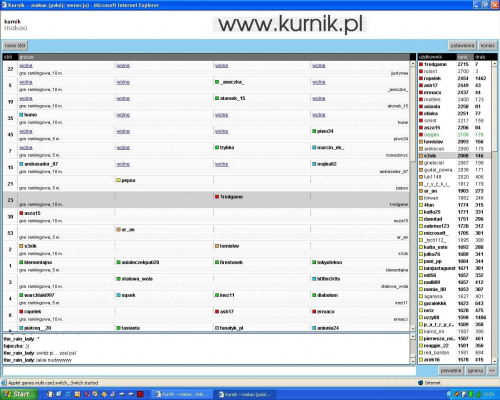This screenshot has height=400, width=500.
Task: Click the green icon beside klementajna at table 1
Action: (x=21, y=262)
